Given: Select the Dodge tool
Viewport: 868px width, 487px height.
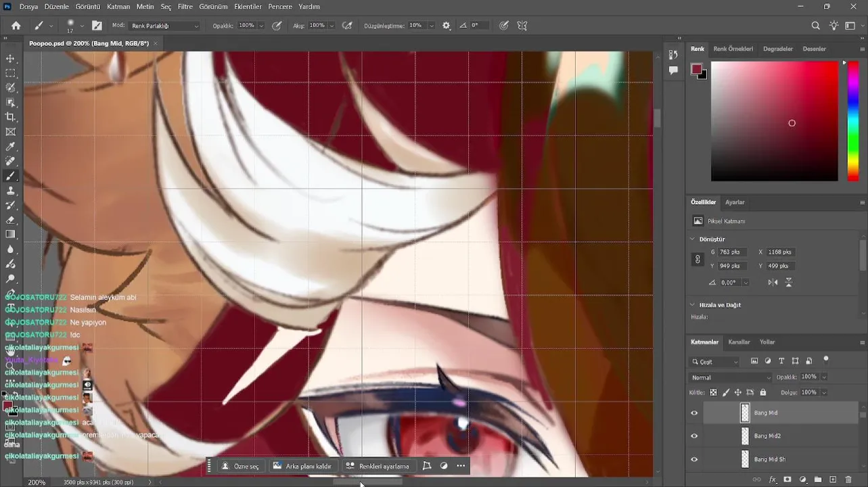Looking at the screenshot, I should (x=10, y=279).
